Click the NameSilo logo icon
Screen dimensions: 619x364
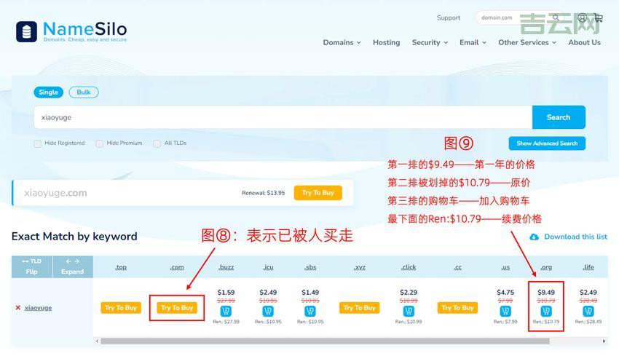(x=27, y=31)
